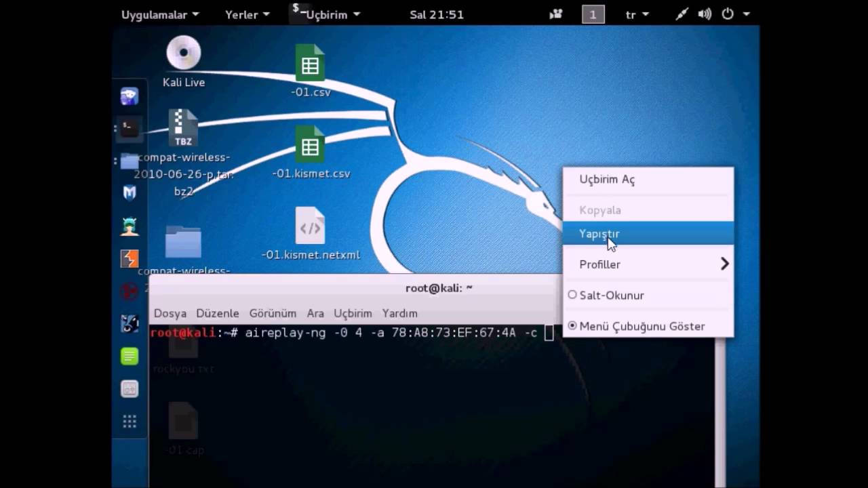Open the Uygulamalar menu
Screen dimensions: 868x488
(160, 14)
